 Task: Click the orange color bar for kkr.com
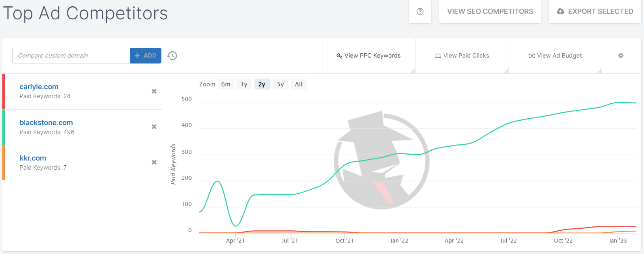(4, 162)
